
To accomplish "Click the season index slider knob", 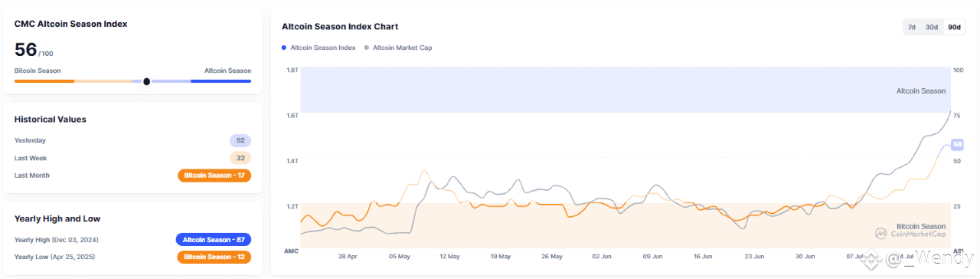I will click(146, 81).
